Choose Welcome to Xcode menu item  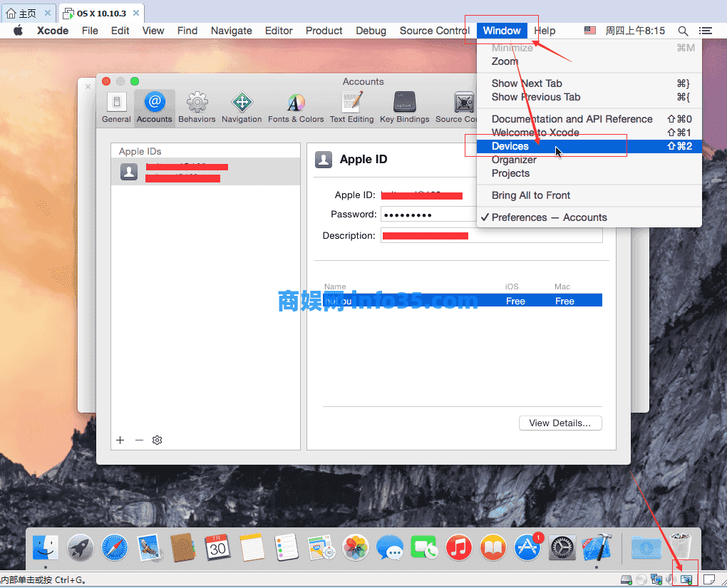point(589,133)
